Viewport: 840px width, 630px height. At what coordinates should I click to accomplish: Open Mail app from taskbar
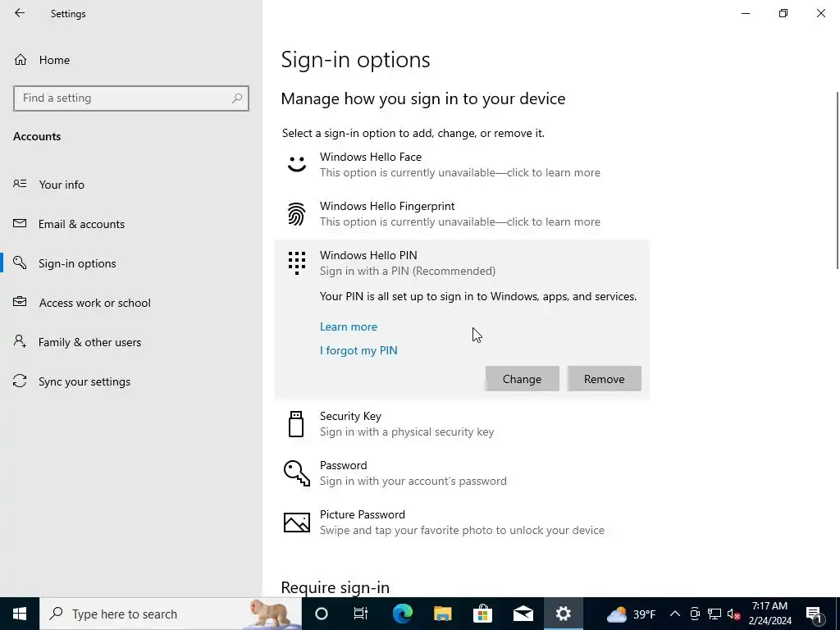coord(523,614)
